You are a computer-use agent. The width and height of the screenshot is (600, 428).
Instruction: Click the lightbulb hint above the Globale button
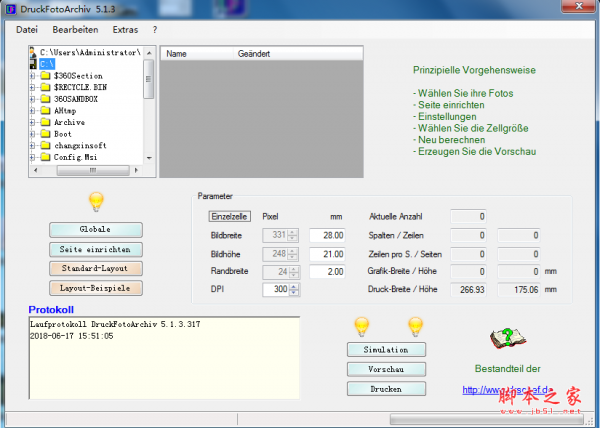(96, 202)
